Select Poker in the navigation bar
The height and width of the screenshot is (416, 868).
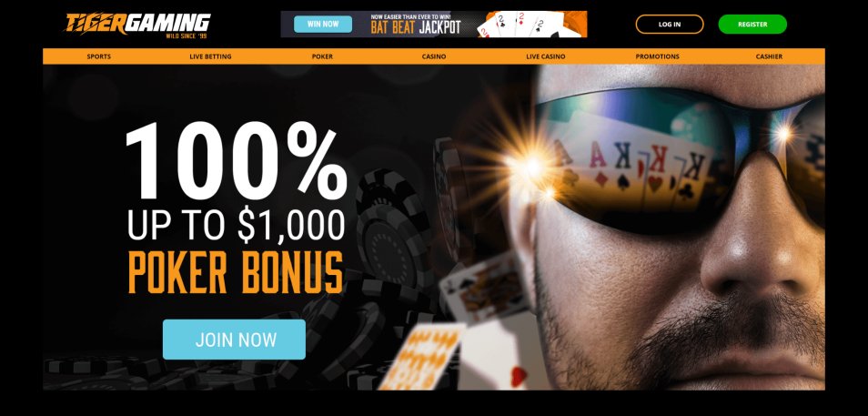pyautogui.click(x=322, y=56)
